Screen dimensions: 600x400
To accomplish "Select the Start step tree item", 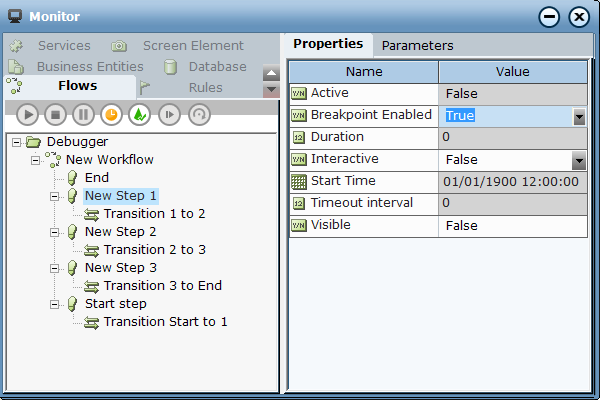I will tap(116, 304).
